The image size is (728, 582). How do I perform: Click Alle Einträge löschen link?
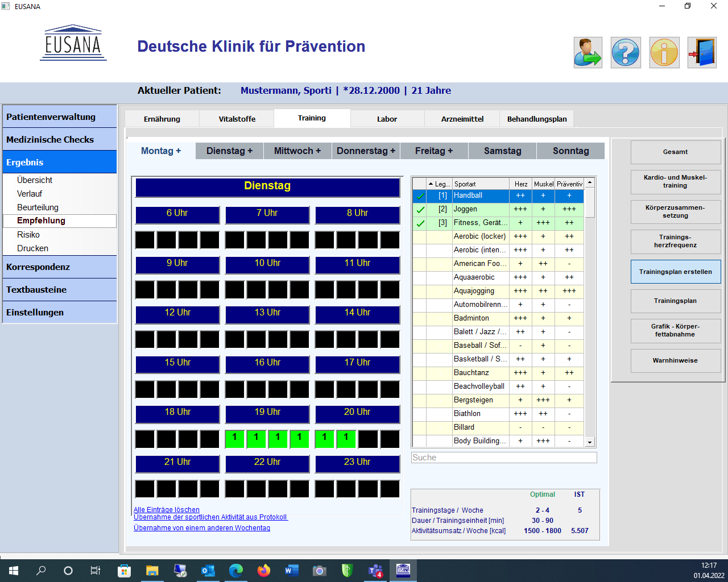(x=167, y=510)
